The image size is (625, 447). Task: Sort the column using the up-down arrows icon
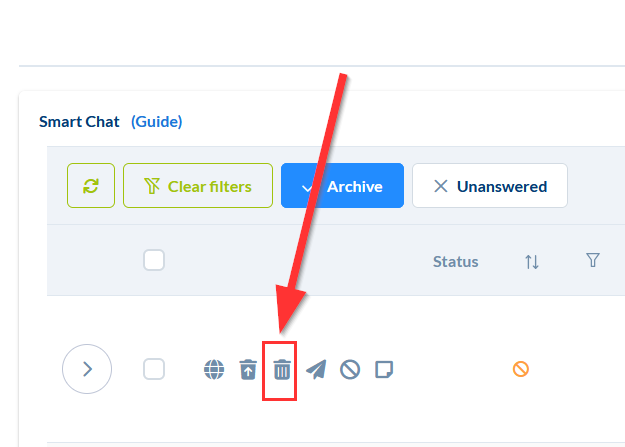[x=532, y=262]
